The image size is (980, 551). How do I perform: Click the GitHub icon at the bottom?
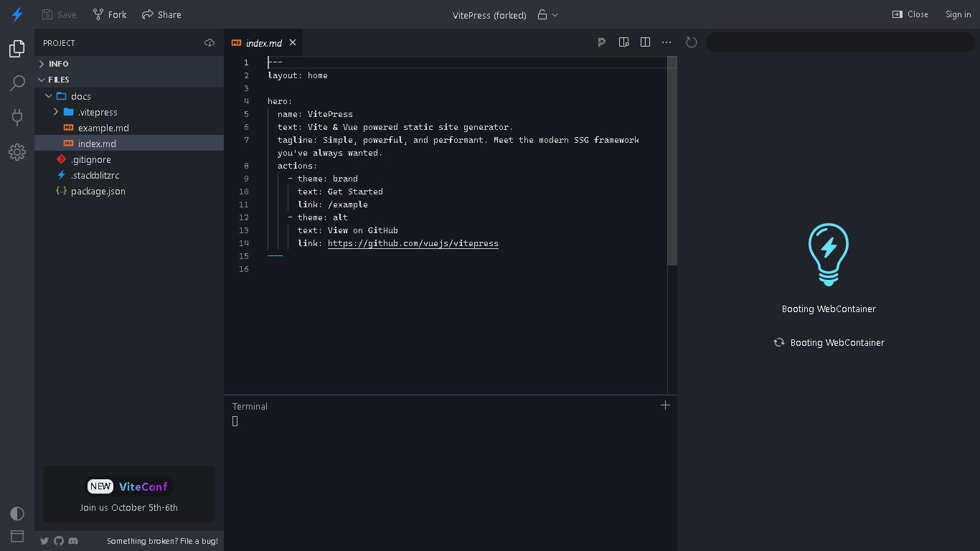58,541
